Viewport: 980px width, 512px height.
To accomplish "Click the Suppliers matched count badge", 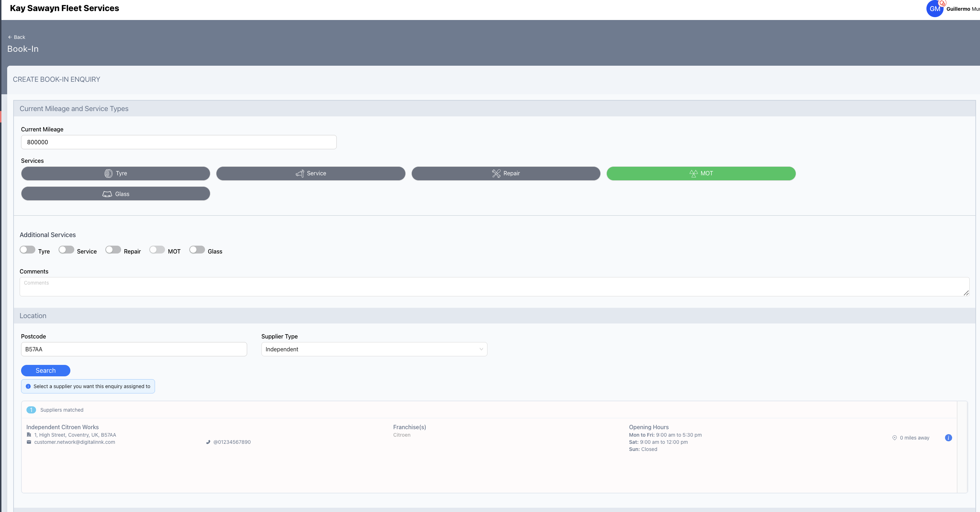I will coord(31,410).
